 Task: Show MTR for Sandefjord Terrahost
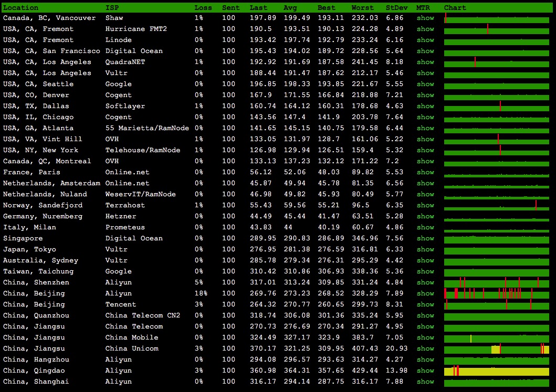coord(425,205)
